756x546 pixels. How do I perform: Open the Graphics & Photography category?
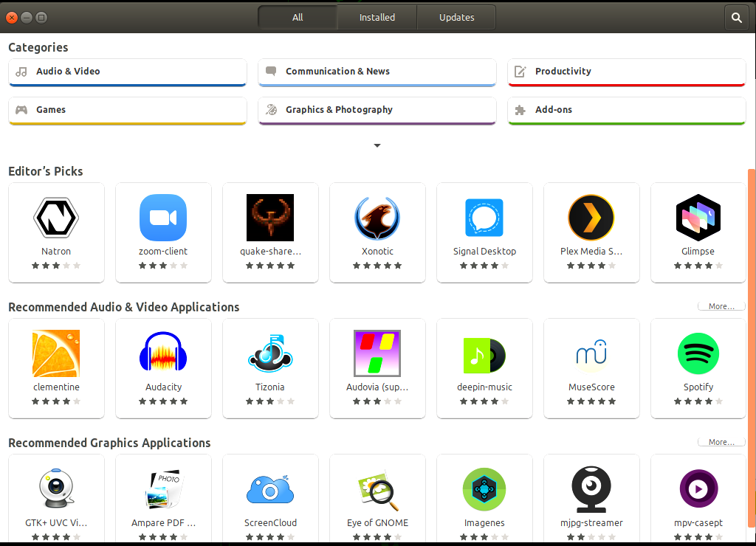377,111
